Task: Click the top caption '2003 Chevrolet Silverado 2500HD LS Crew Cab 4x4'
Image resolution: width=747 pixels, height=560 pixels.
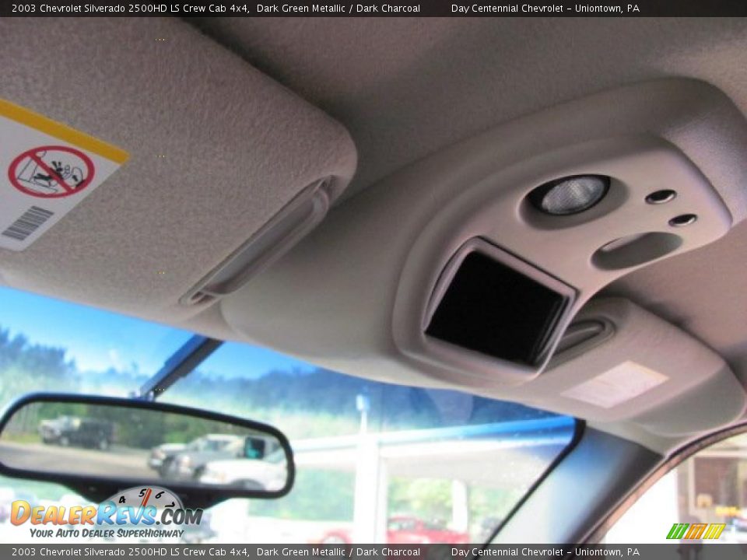Action: pos(130,8)
